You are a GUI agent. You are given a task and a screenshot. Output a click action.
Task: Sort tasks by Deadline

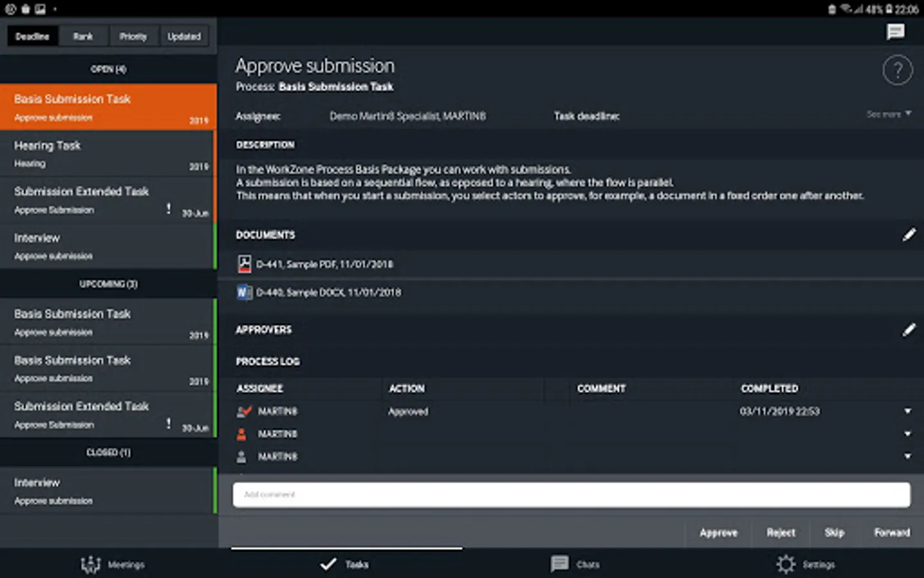point(32,37)
